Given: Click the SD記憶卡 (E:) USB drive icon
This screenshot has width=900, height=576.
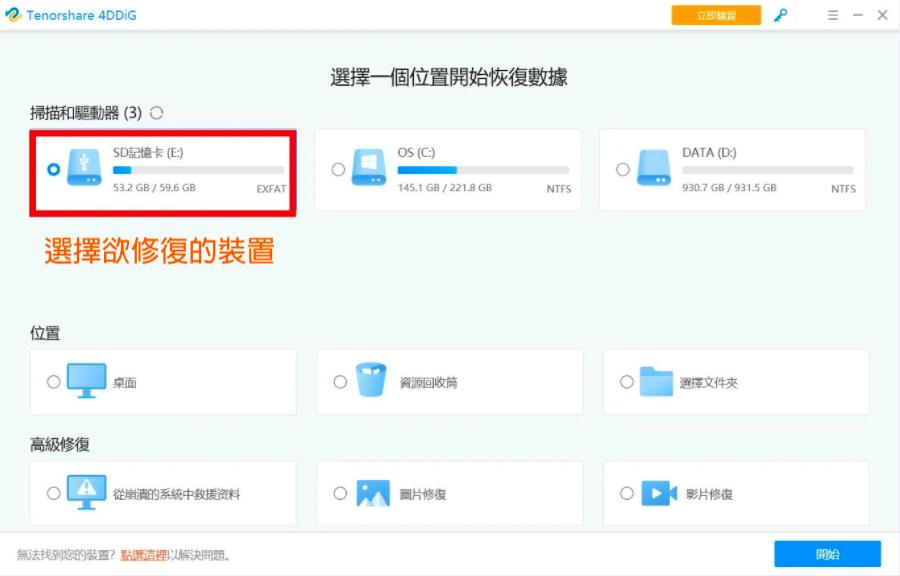Looking at the screenshot, I should tap(84, 167).
